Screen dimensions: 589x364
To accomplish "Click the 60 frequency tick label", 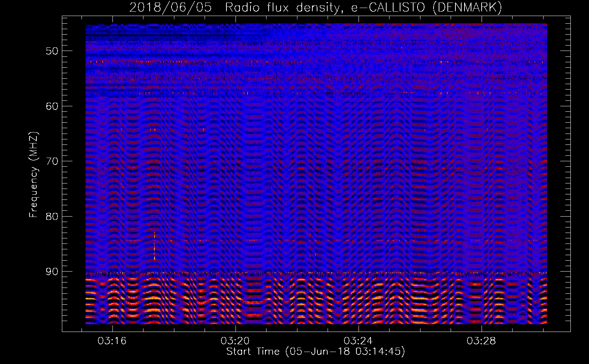I will point(52,106).
